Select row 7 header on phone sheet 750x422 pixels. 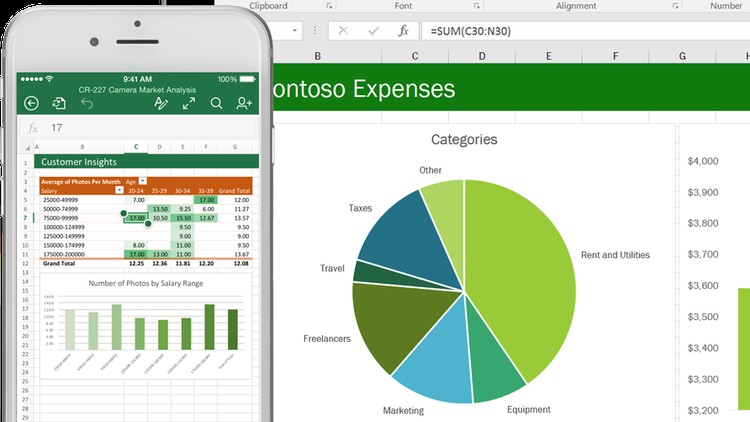pos(26,218)
